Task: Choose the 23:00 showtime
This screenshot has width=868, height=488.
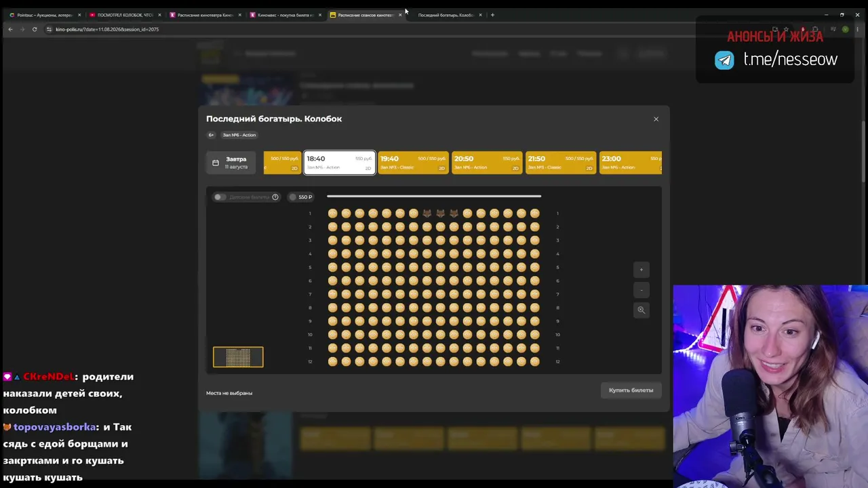Action: [631, 163]
